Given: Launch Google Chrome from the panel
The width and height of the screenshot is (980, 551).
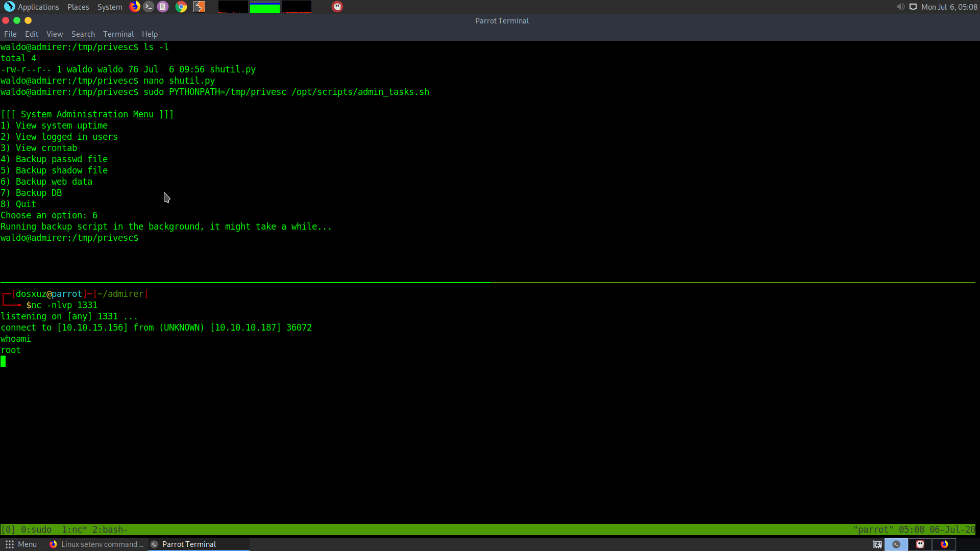Looking at the screenshot, I should (181, 7).
